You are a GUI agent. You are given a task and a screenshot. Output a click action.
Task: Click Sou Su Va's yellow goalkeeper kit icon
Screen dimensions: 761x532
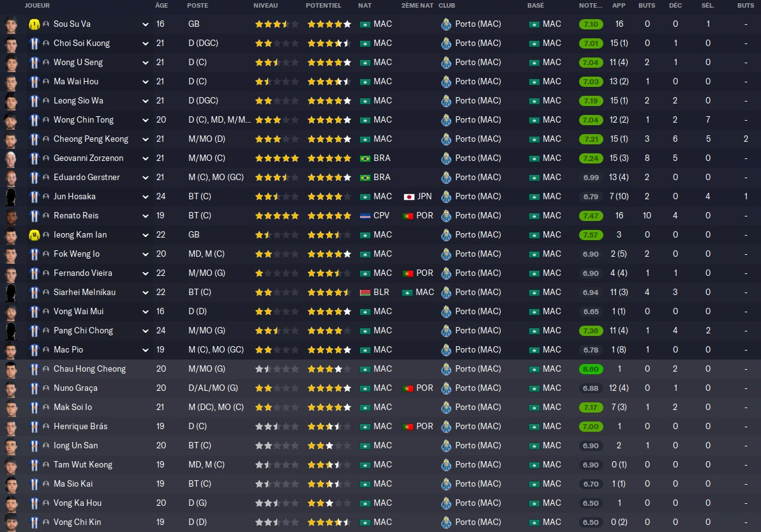tap(34, 24)
